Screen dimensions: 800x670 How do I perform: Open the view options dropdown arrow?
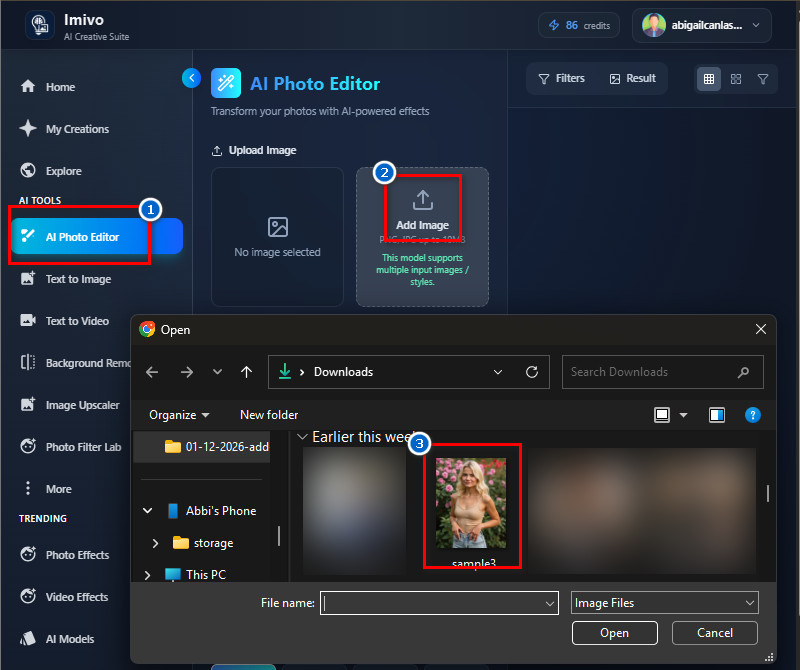tap(683, 415)
